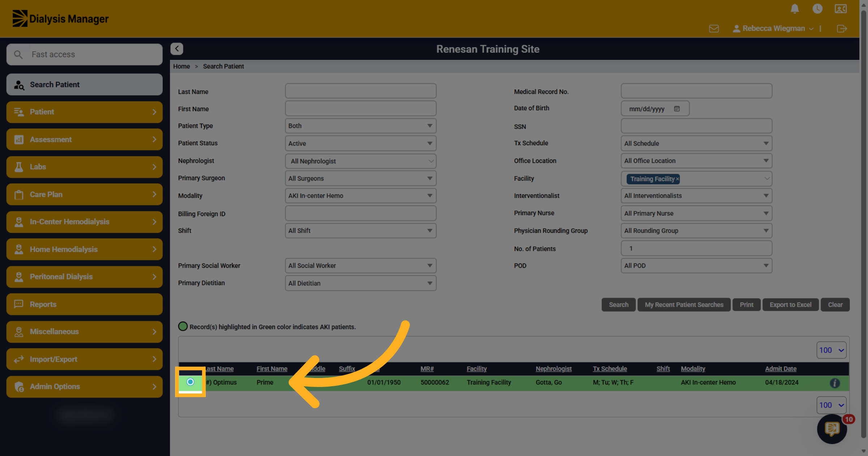This screenshot has width=868, height=456.
Task: Click the magnifier icon in Fast access
Action: point(18,55)
